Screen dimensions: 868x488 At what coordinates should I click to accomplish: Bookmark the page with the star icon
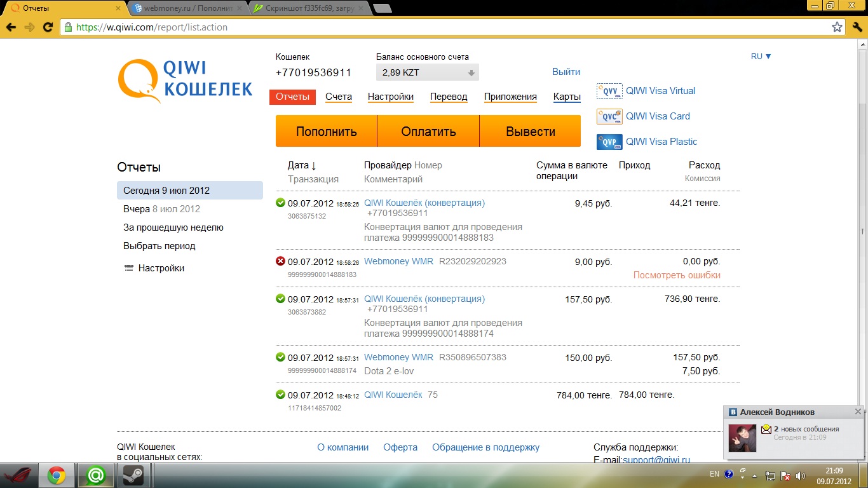(837, 27)
